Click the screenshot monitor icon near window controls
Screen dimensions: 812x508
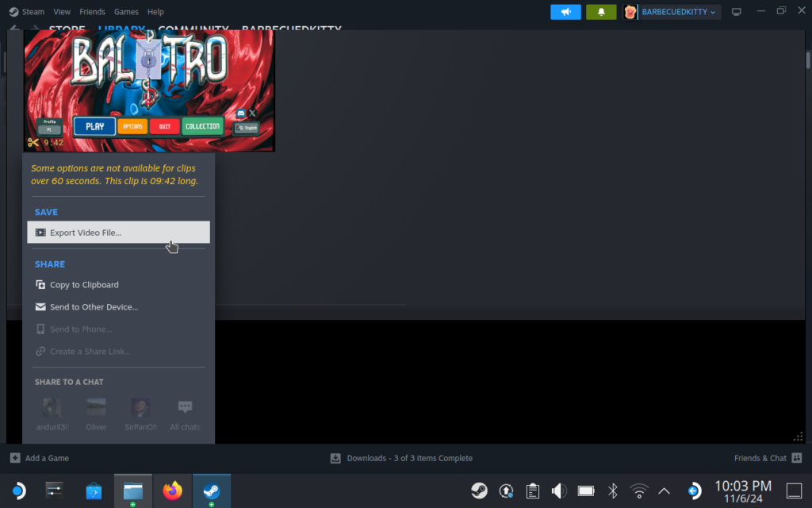736,11
